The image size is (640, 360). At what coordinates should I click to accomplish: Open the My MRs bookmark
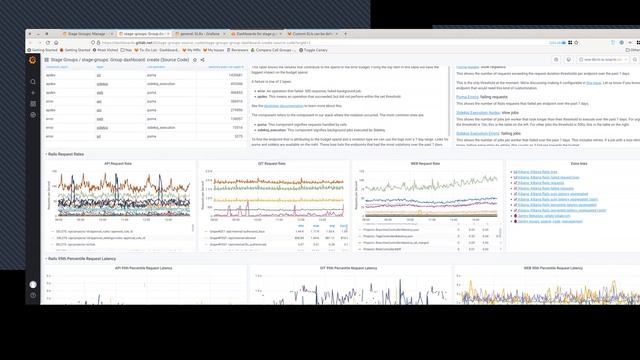coord(191,50)
